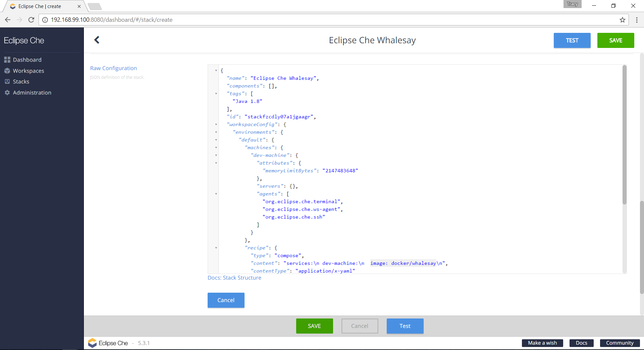Collapse the "agents" array fold arrow

pyautogui.click(x=216, y=194)
